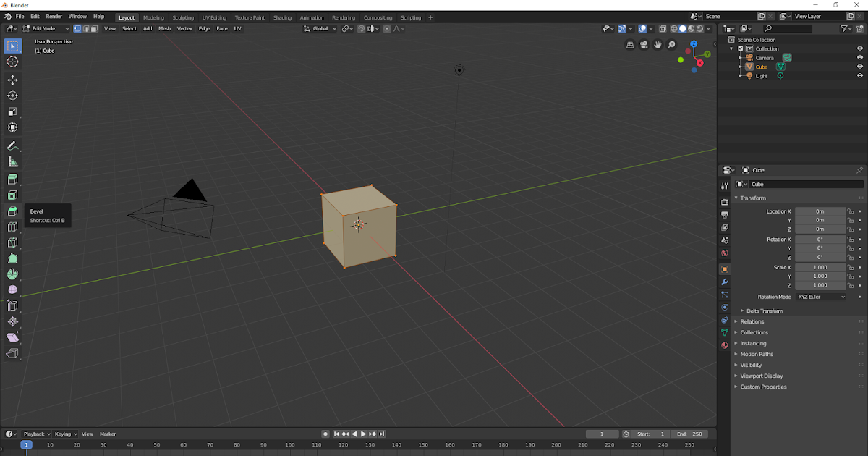Toggle camera view in viewport

[x=644, y=45]
